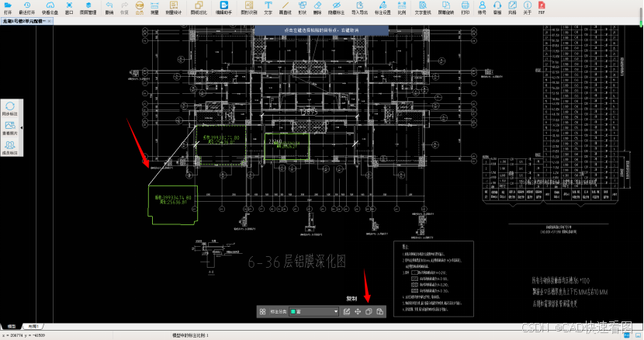Export to PDF with red icon

tap(542, 8)
